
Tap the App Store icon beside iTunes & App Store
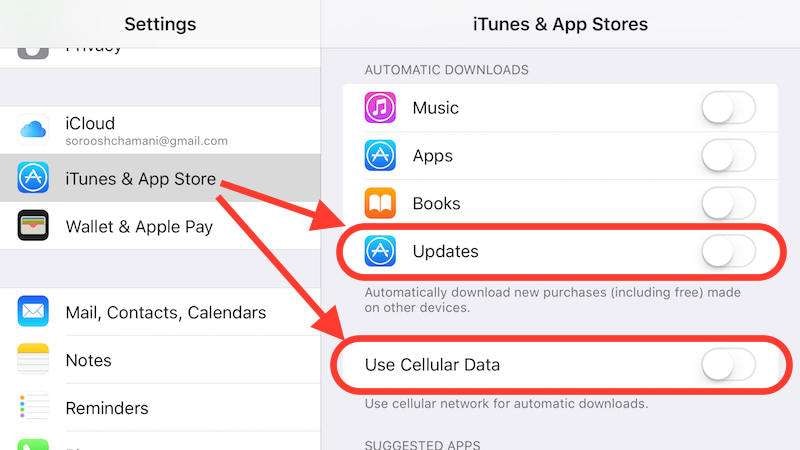click(x=33, y=178)
